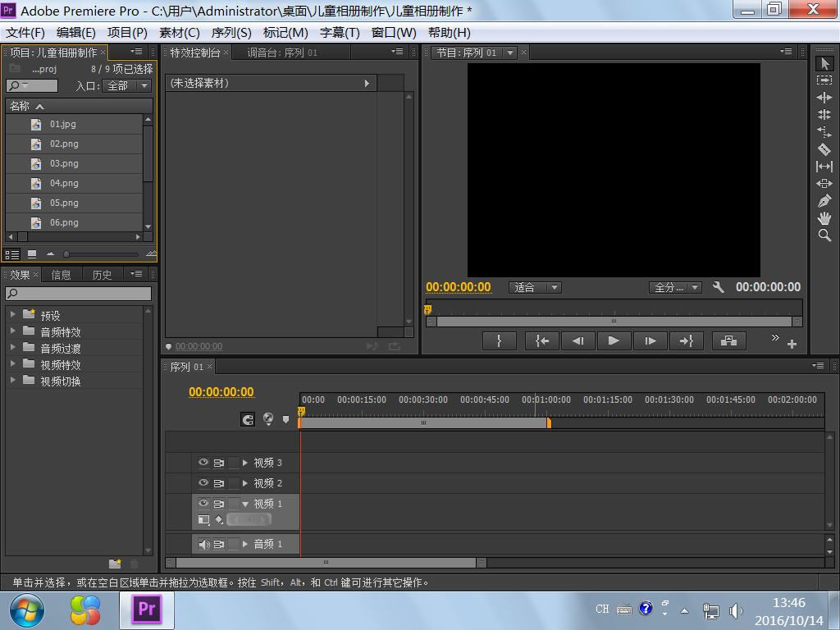This screenshot has width=840, height=630.
Task: Open the 适合 zoom level dropdown
Action: [535, 287]
